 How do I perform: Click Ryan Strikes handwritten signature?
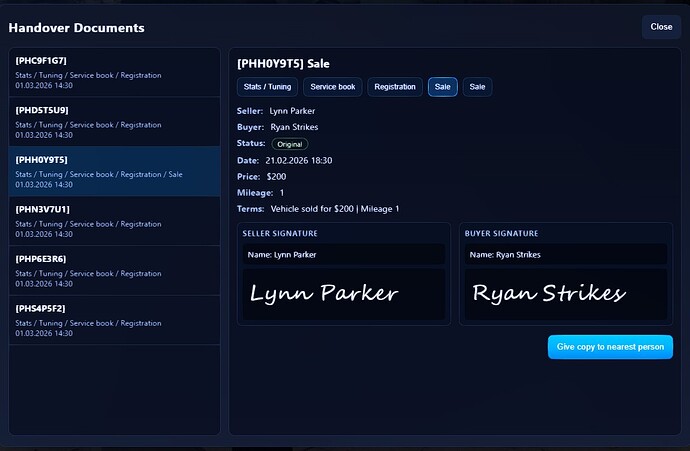548,293
